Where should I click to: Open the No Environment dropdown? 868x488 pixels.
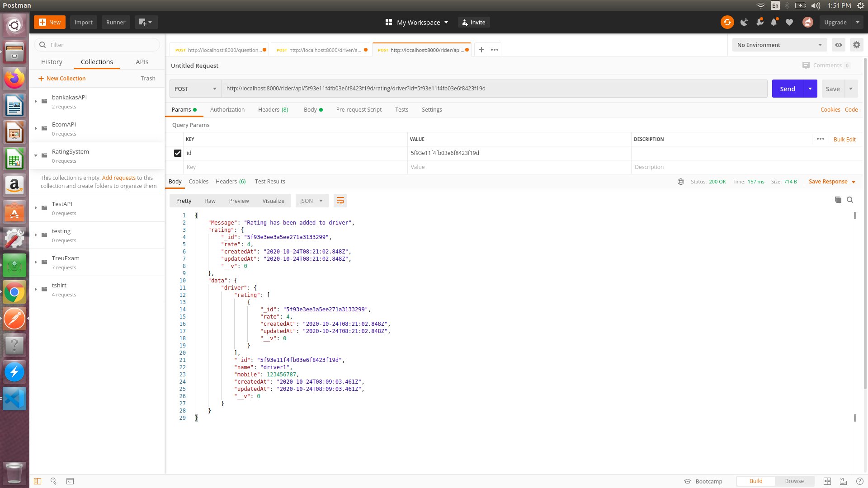(779, 45)
